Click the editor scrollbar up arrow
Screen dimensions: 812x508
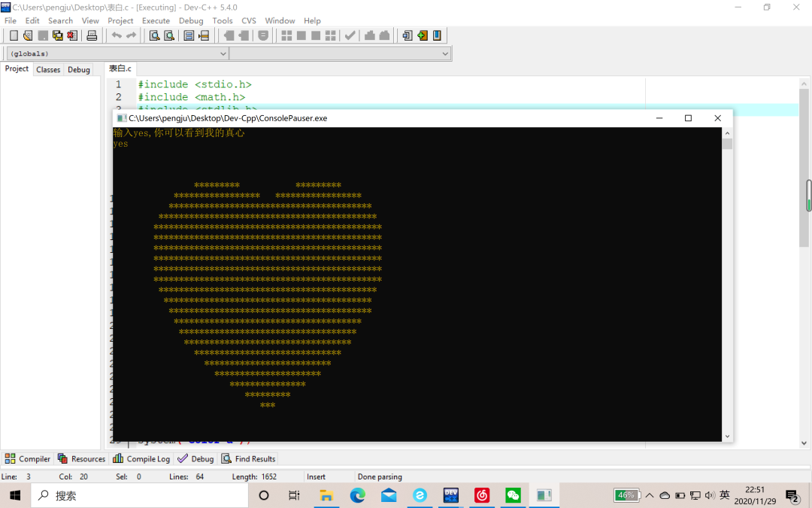[x=804, y=84]
